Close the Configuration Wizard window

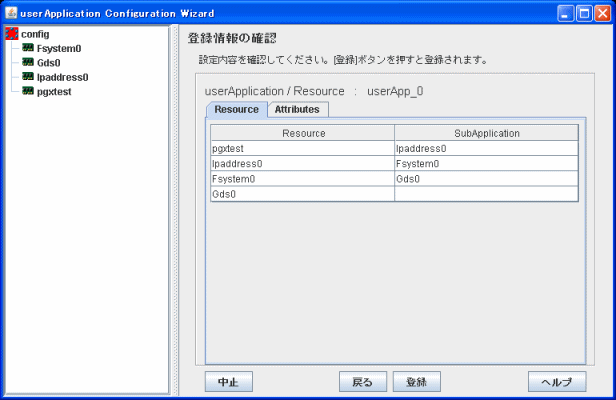click(602, 14)
